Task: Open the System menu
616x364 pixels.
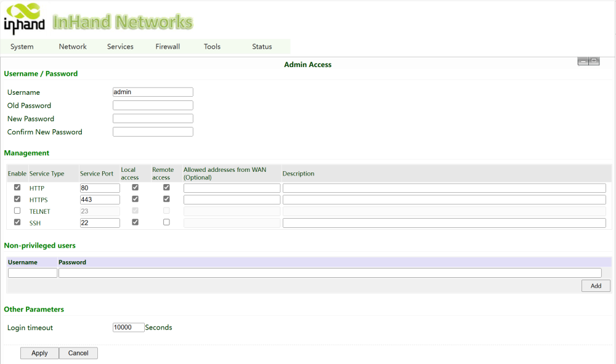Action: point(22,47)
